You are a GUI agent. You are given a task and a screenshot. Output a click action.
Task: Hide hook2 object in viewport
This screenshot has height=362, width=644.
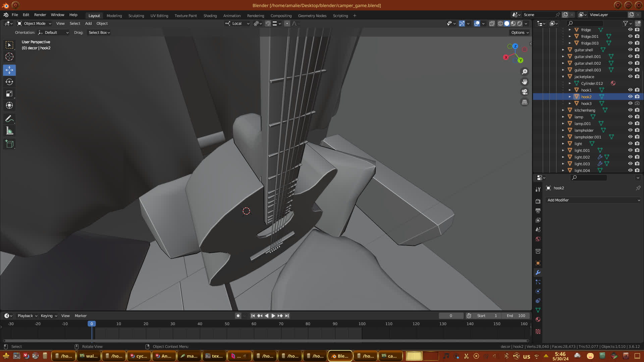(630, 97)
